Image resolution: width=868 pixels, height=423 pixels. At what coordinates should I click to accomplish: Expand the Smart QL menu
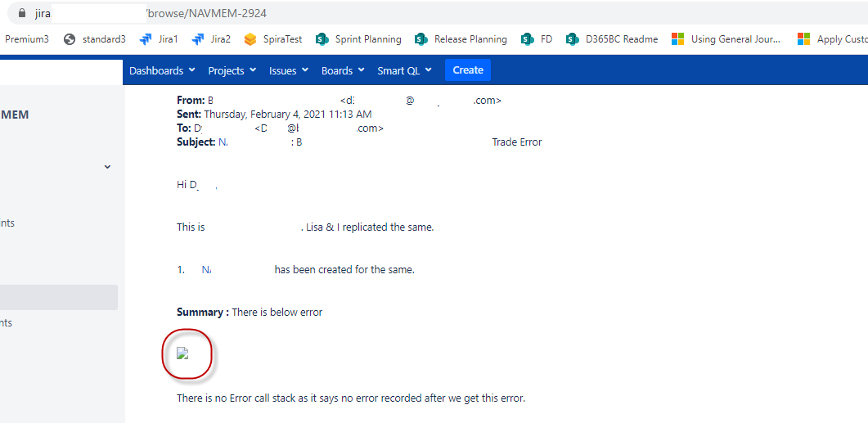click(404, 70)
